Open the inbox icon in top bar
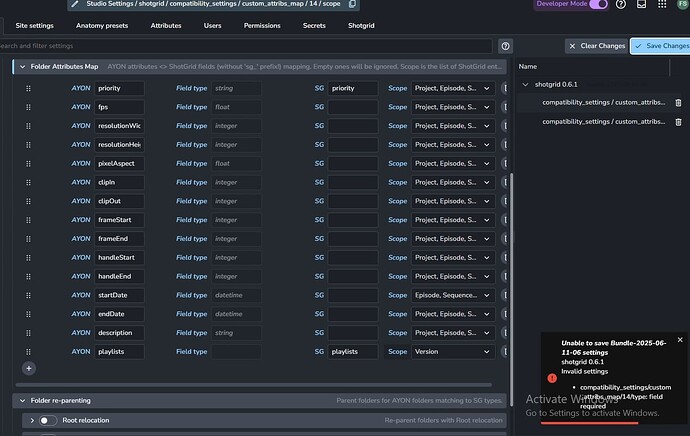 coord(641,4)
